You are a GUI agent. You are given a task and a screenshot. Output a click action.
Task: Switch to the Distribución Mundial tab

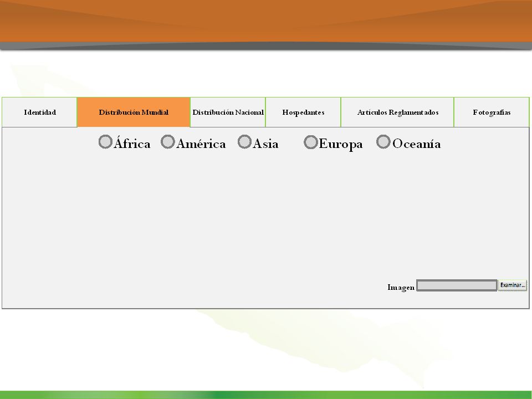(134, 112)
